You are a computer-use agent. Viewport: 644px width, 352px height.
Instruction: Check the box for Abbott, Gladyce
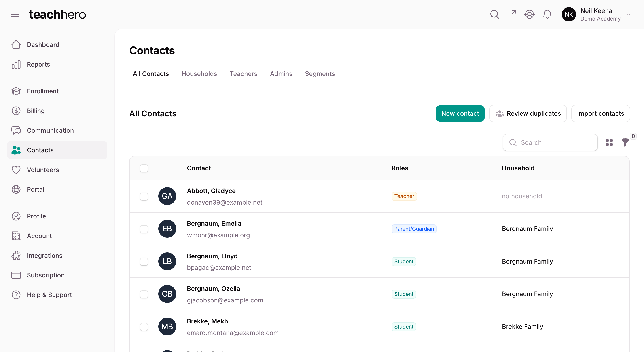tap(144, 197)
